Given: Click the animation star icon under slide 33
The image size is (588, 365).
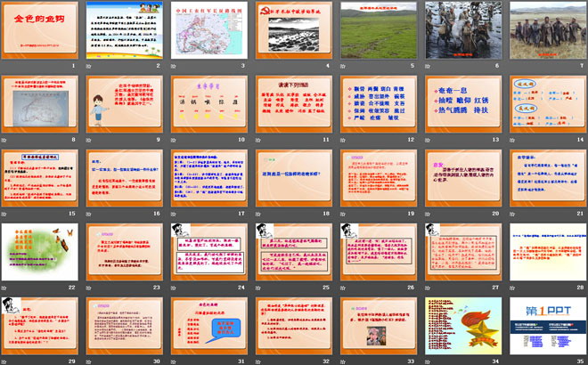Looking at the screenshot, I should pyautogui.click(x=343, y=361).
